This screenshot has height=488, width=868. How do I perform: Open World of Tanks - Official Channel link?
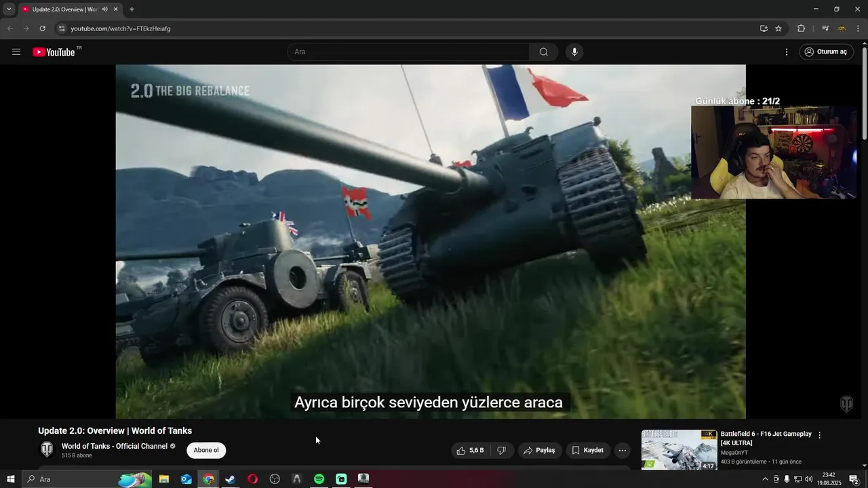point(115,447)
